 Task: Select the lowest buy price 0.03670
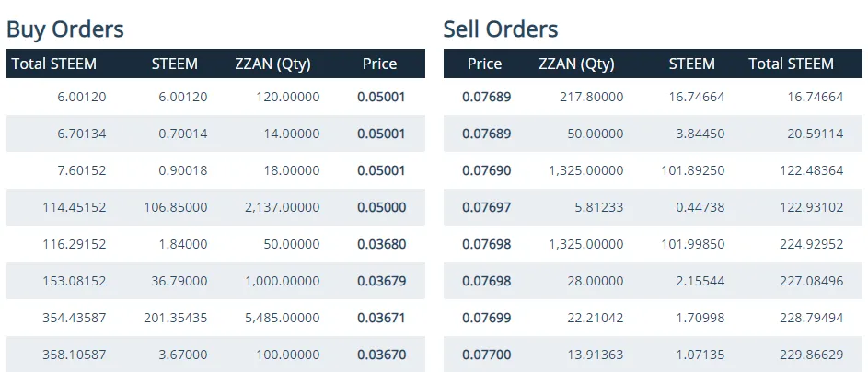click(x=381, y=355)
